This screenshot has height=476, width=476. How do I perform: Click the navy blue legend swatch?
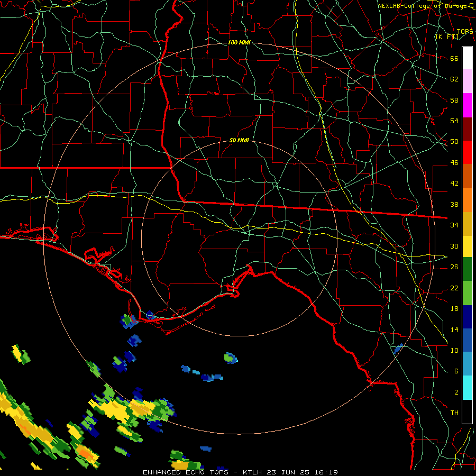[x=467, y=317]
